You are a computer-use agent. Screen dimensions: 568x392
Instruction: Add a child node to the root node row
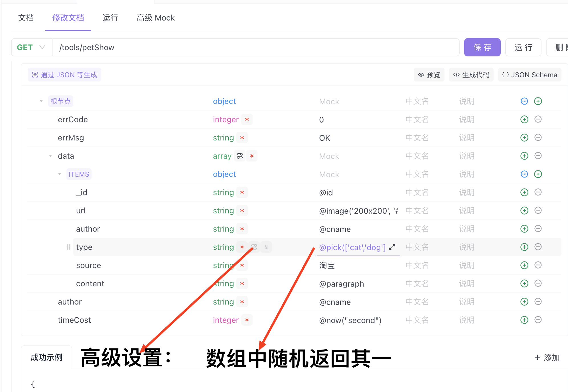click(x=538, y=101)
